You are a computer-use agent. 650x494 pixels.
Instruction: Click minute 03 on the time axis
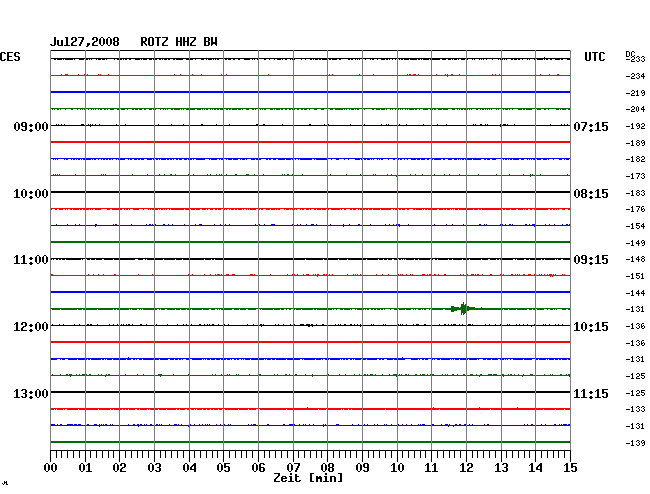click(154, 467)
